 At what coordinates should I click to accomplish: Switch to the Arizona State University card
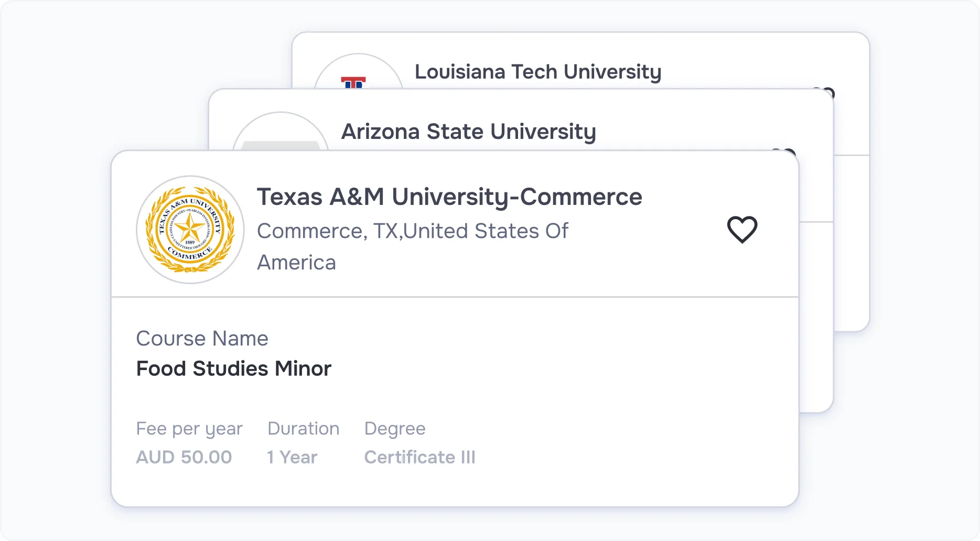(x=469, y=132)
